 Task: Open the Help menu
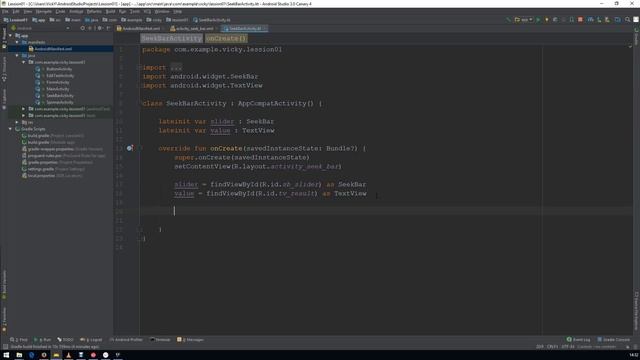[x=177, y=11]
